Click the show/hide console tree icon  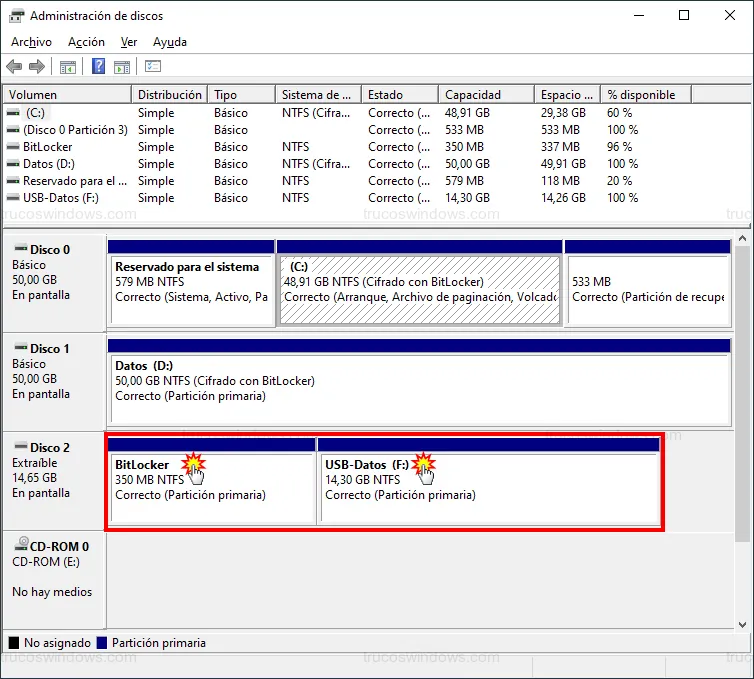(x=67, y=67)
